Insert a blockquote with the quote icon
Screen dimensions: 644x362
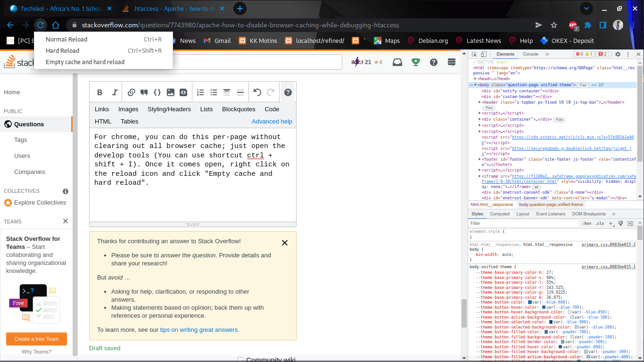(144, 92)
